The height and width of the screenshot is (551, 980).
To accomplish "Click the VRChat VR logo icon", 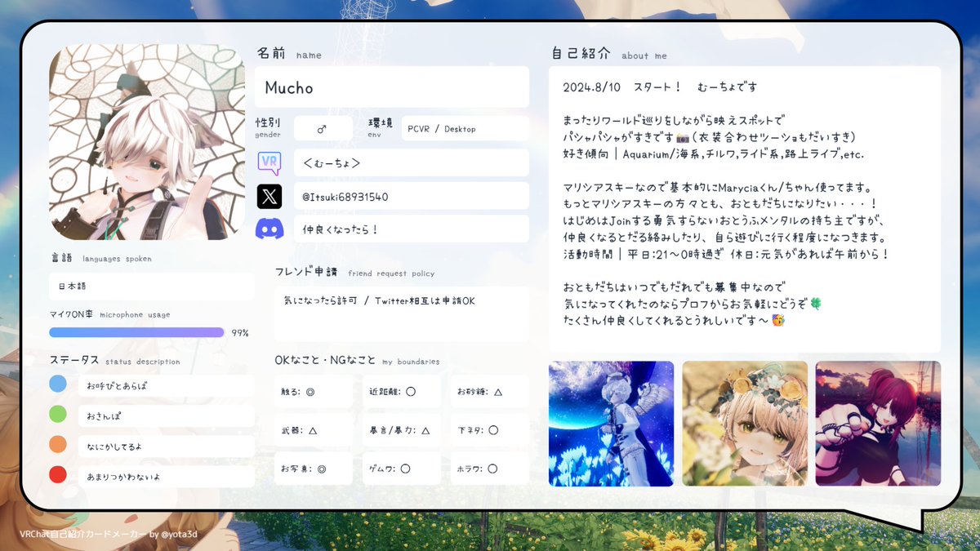I will click(270, 162).
